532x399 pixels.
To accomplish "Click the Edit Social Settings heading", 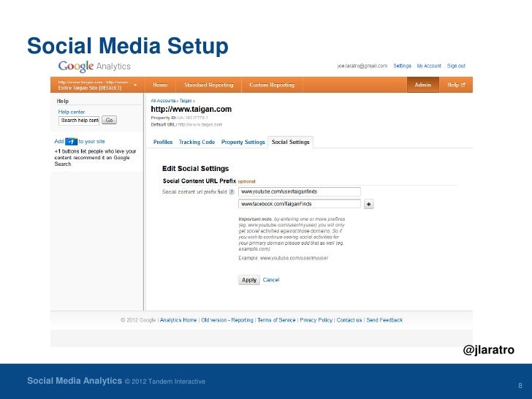I will (x=195, y=169).
